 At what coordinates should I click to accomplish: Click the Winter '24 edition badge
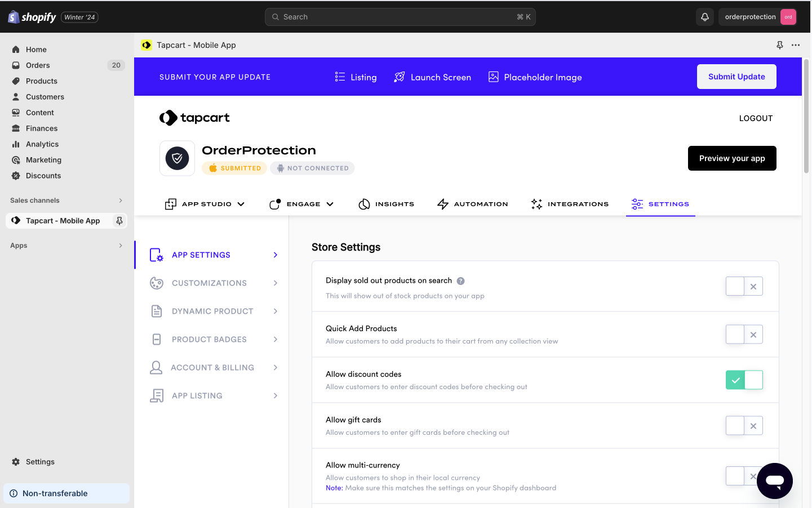point(79,17)
